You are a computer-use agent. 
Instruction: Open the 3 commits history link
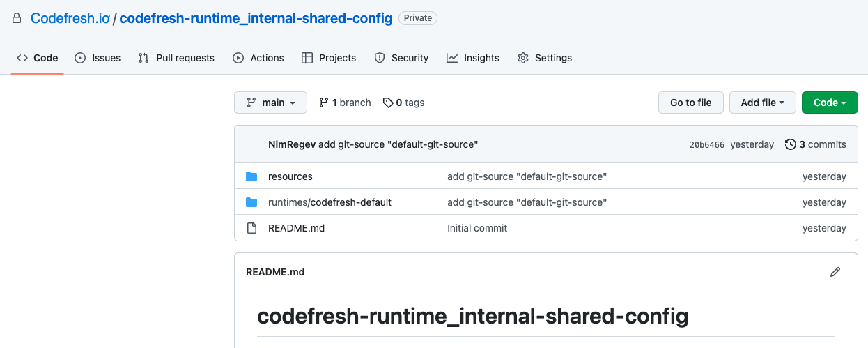pyautogui.click(x=815, y=144)
